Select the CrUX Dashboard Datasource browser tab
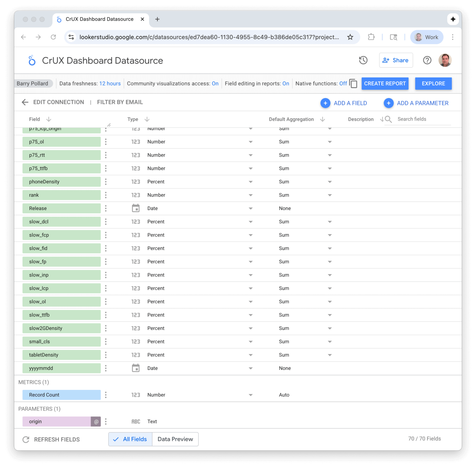 (99, 19)
